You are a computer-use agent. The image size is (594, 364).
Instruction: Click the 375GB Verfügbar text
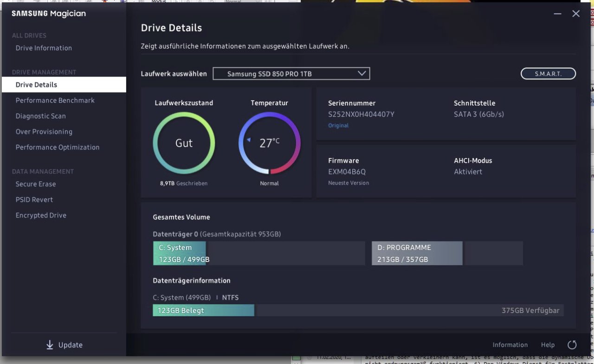pyautogui.click(x=530, y=311)
